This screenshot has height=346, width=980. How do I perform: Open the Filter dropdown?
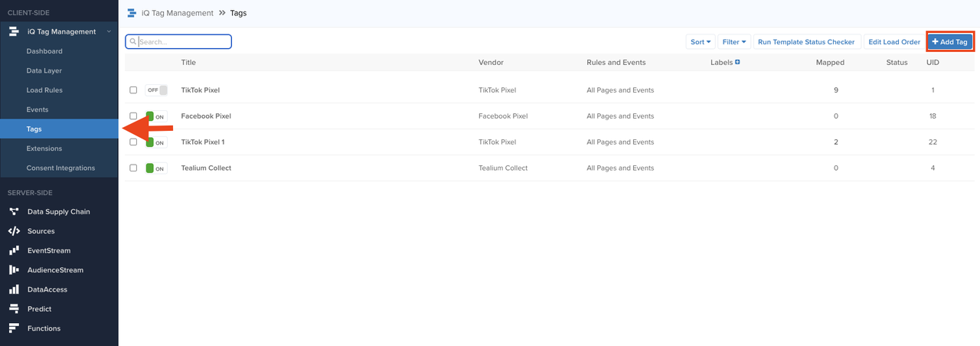734,42
